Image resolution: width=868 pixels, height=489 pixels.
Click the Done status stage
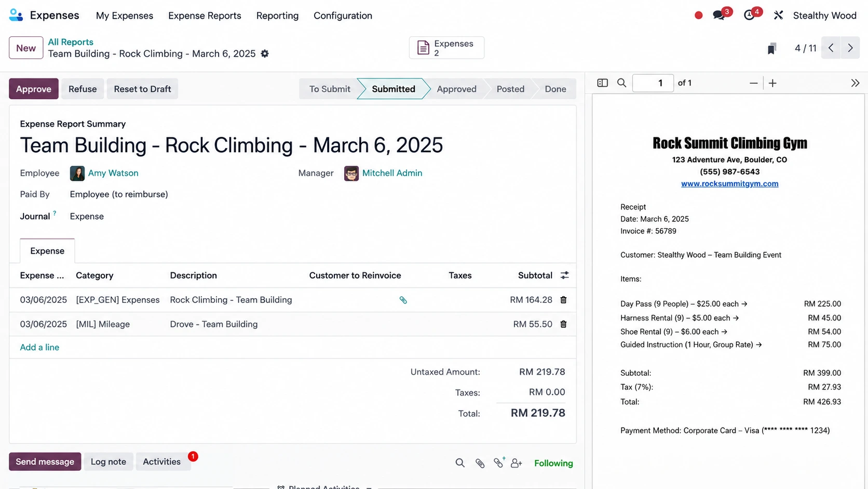coord(555,89)
